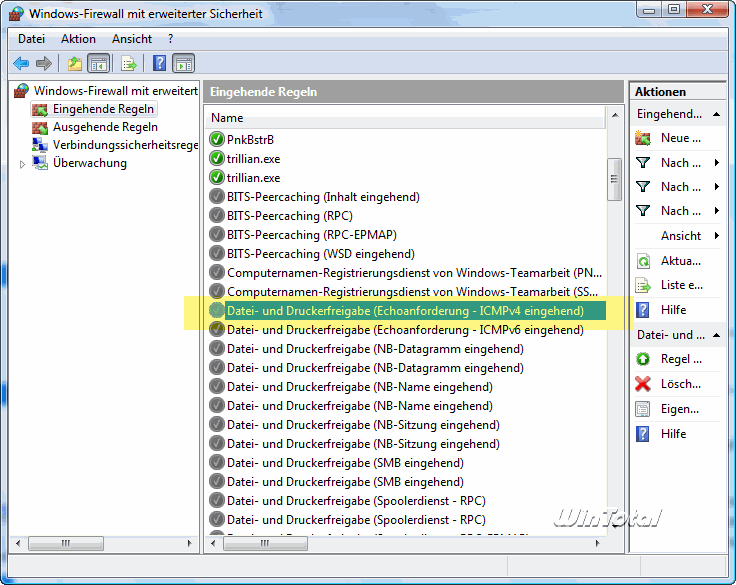736x585 pixels.
Task: Click the Aktua... refresh action link
Action: point(681,261)
